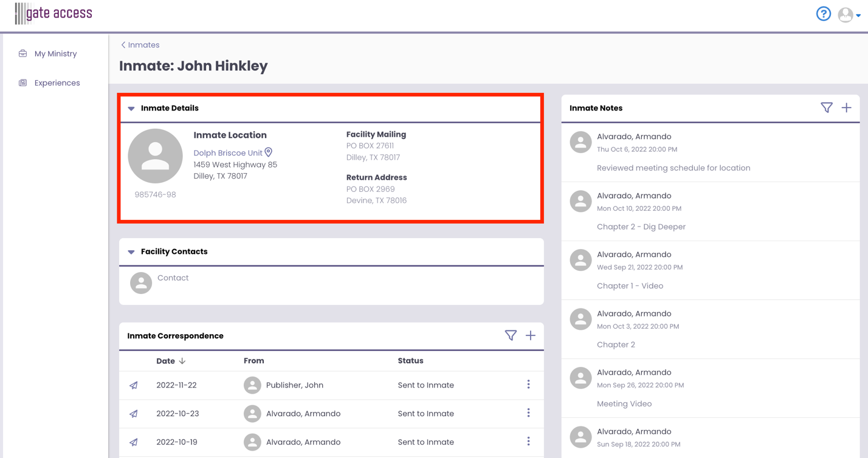Click the My Ministry briefcase icon
This screenshot has width=868, height=458.
[x=22, y=53]
